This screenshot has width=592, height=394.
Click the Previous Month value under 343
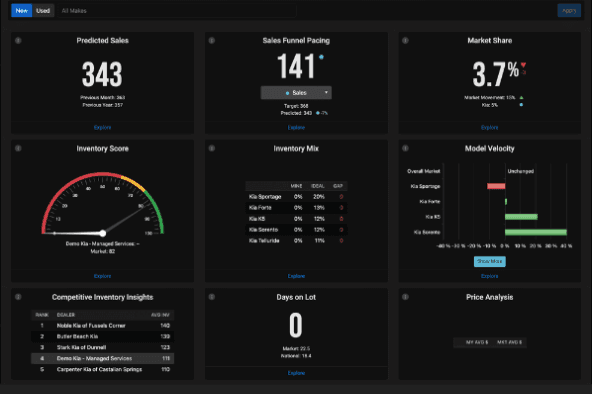click(102, 97)
